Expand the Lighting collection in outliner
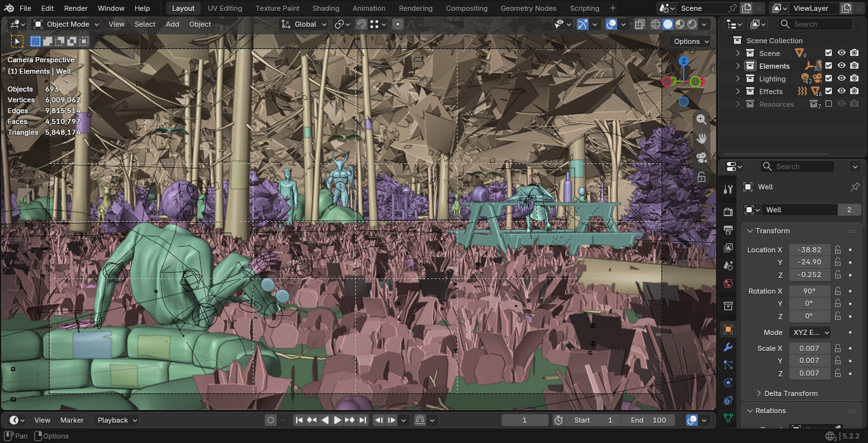This screenshot has height=443, width=868. point(738,79)
